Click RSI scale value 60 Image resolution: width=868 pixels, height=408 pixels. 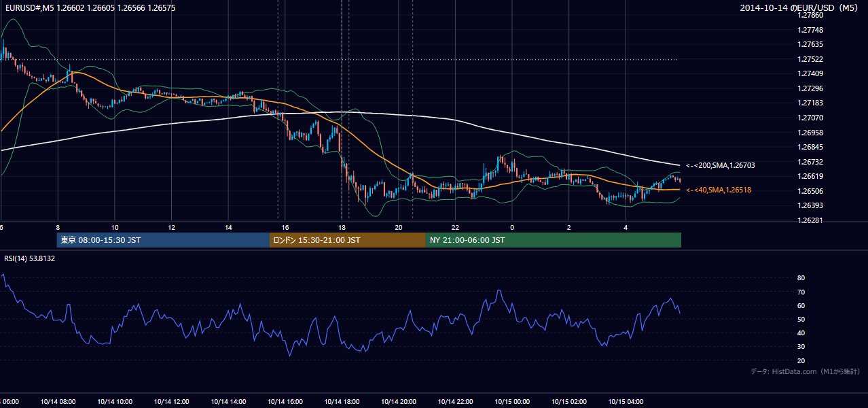tap(801, 305)
